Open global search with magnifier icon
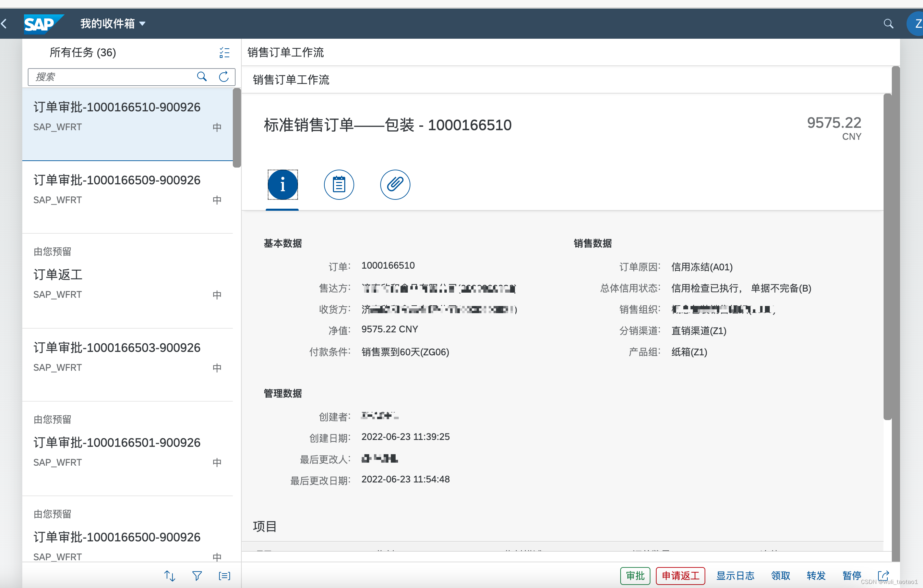The width and height of the screenshot is (923, 588). 888,23
